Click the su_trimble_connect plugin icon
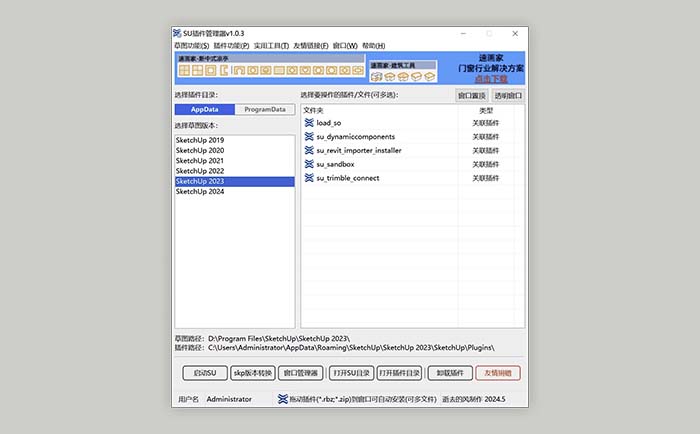This screenshot has height=434, width=700. [309, 178]
